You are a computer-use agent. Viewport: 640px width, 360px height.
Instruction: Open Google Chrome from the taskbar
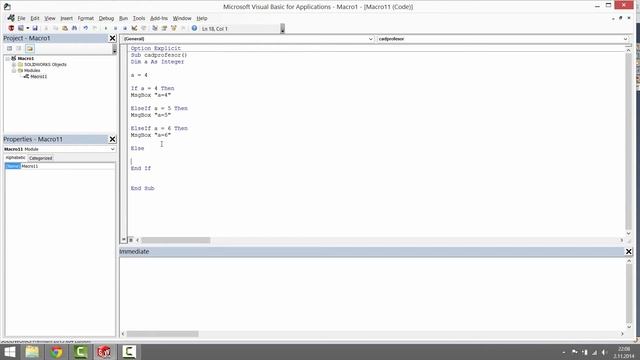click(x=56, y=352)
